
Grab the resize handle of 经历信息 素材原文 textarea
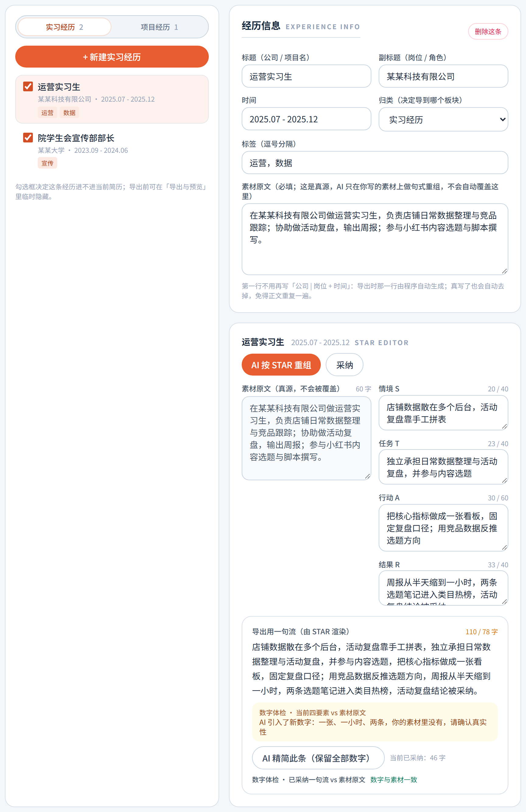[x=504, y=271]
